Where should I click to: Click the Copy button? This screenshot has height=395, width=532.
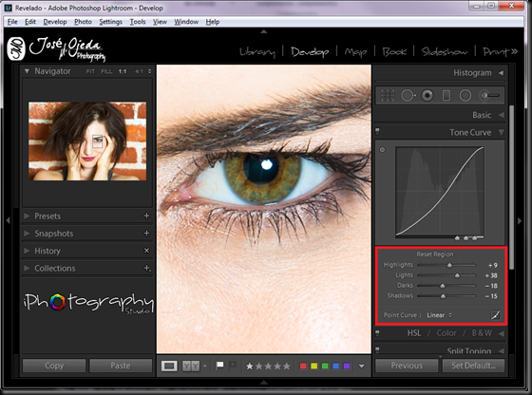point(54,366)
